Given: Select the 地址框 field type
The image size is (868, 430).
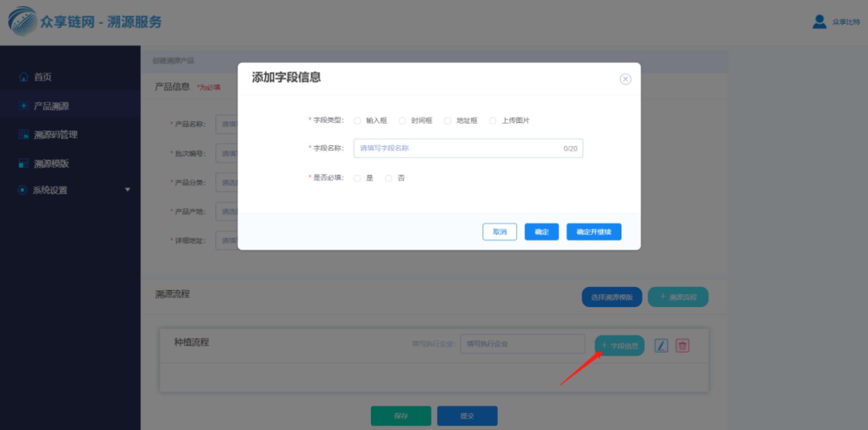Looking at the screenshot, I should point(448,121).
